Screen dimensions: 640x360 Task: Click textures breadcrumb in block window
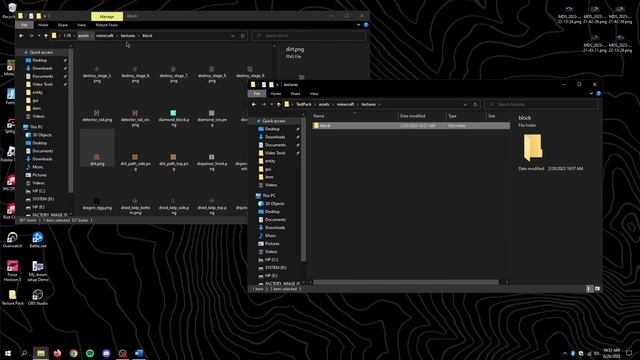coord(128,36)
